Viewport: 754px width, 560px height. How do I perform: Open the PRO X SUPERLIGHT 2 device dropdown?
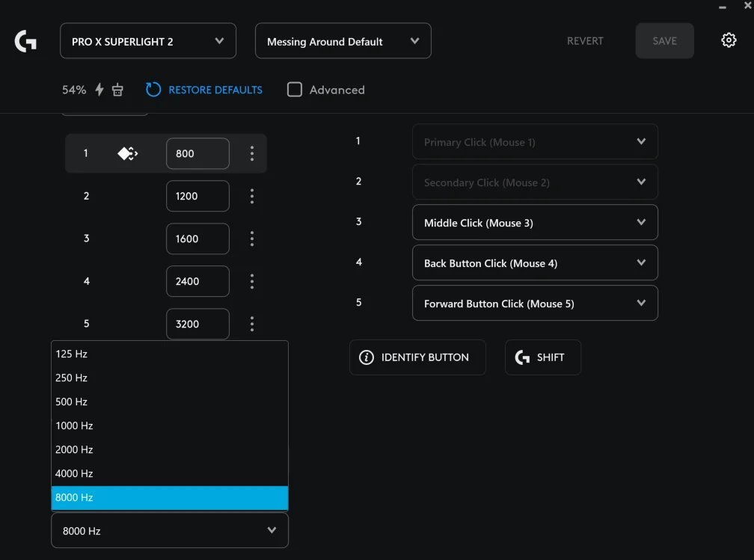point(147,40)
